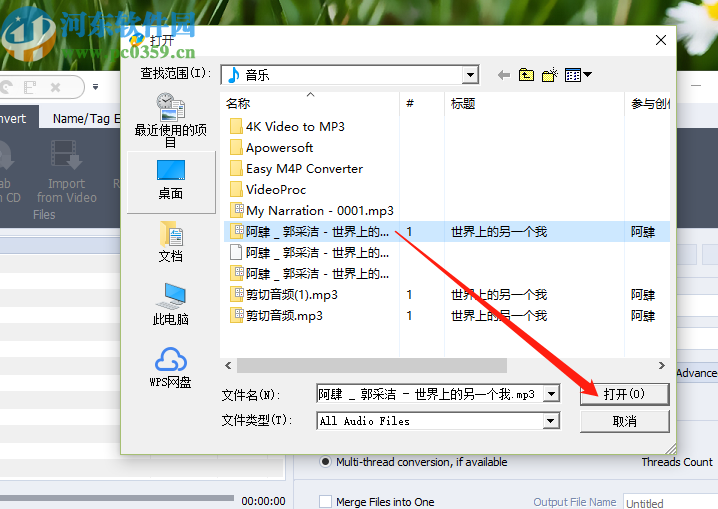Open Documents (文档) in sidebar
Image resolution: width=718 pixels, height=509 pixels.
pos(170,242)
